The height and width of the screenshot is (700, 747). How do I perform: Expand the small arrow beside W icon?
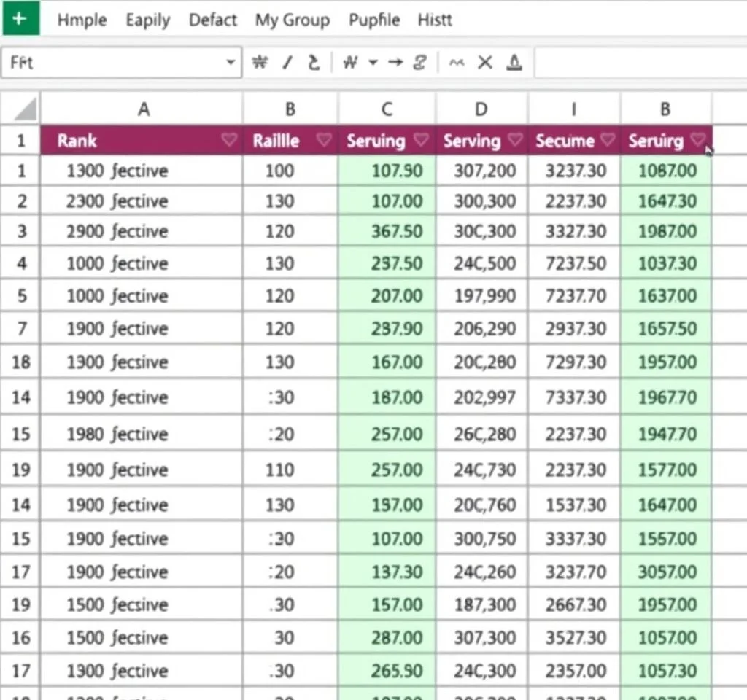[373, 63]
